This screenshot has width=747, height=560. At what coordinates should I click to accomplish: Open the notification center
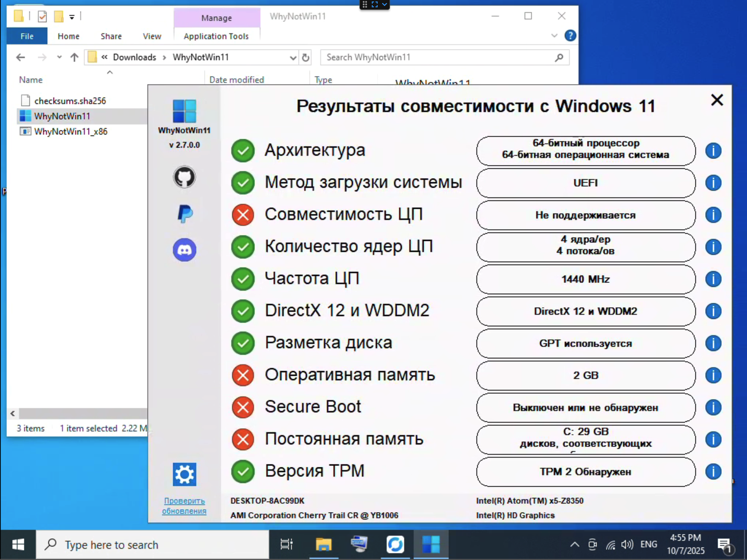coord(726,546)
